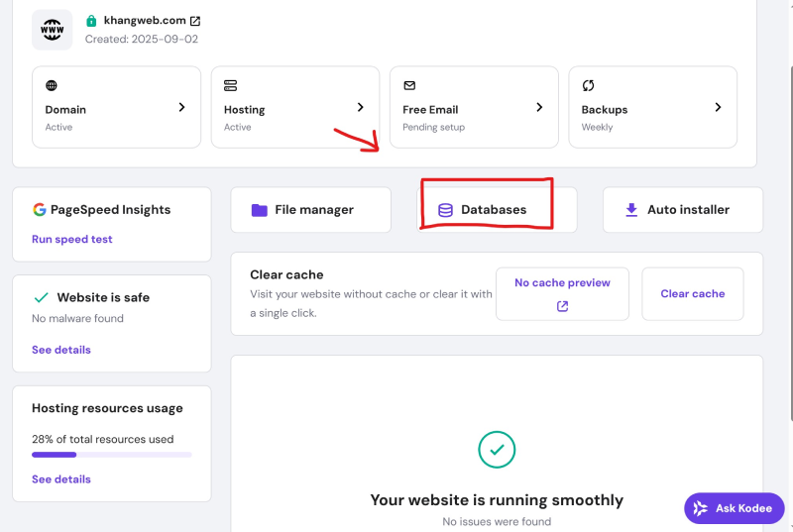Open the No cache preview button
793x532 pixels.
click(x=562, y=293)
